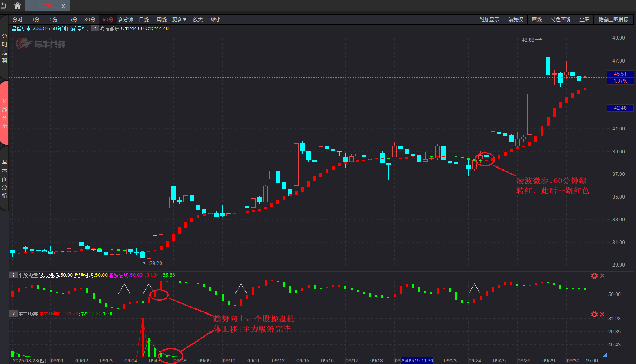Toggle 全屏 full screen mode

[584, 20]
